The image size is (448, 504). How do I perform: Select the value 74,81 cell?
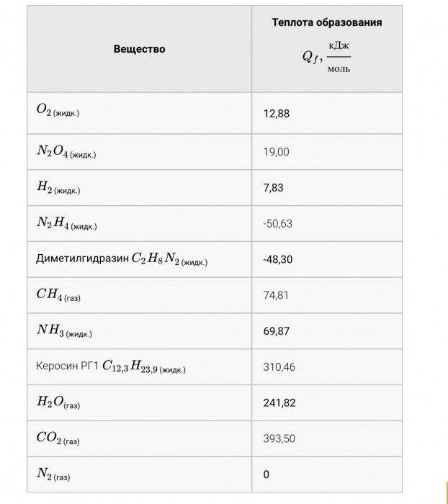tap(327, 295)
